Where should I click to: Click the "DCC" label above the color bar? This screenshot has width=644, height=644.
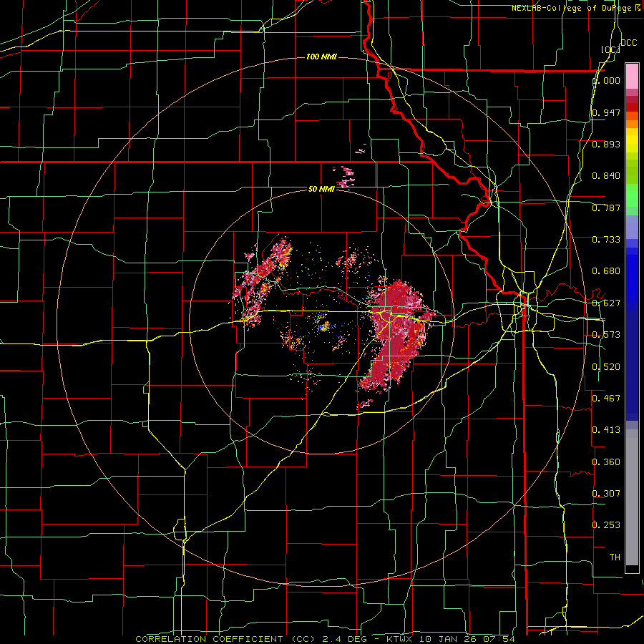tap(628, 43)
